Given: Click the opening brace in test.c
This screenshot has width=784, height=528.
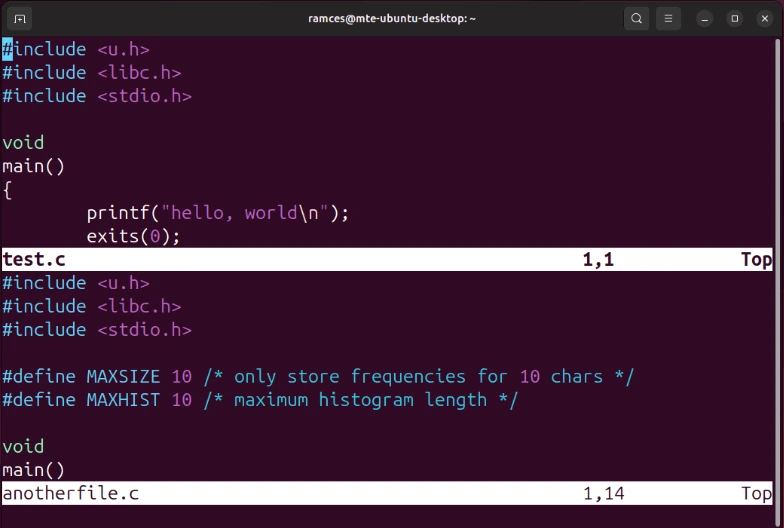Looking at the screenshot, I should 8,190.
